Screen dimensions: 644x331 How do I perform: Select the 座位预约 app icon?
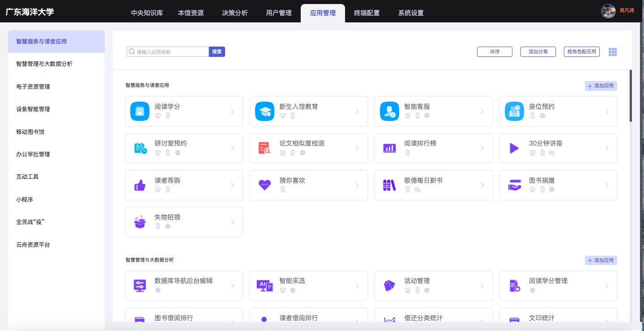[514, 112]
